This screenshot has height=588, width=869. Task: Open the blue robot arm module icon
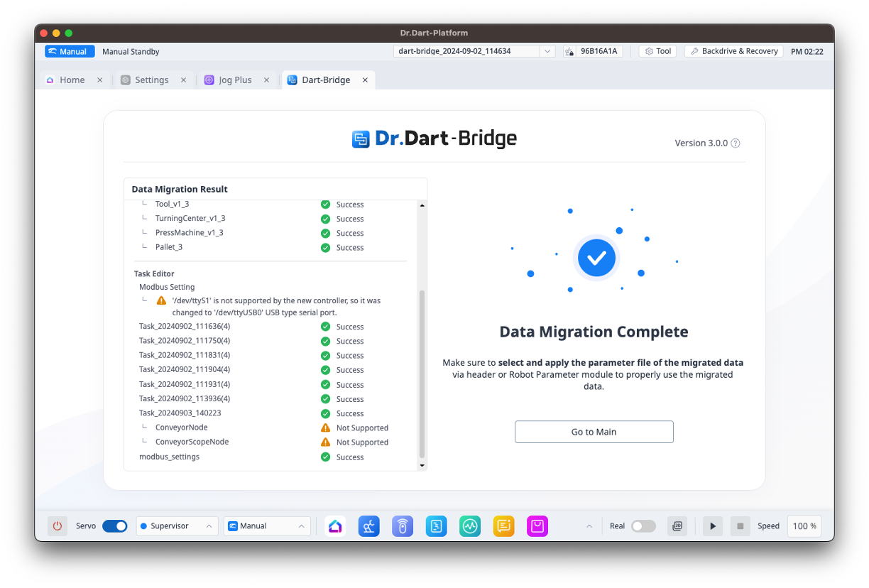368,526
